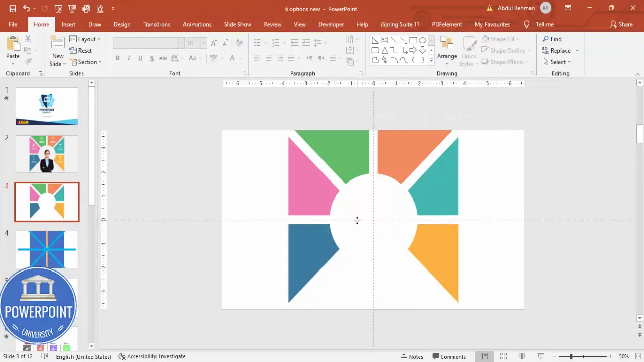Click the ribbon display options icon
Image resolution: width=644 pixels, height=362 pixels.
tap(568, 8)
